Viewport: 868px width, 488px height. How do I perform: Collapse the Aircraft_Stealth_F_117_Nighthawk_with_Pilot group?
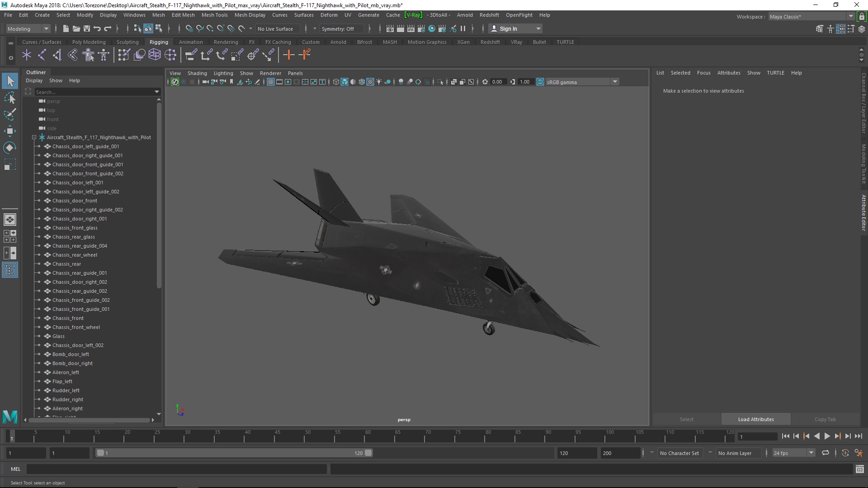34,137
